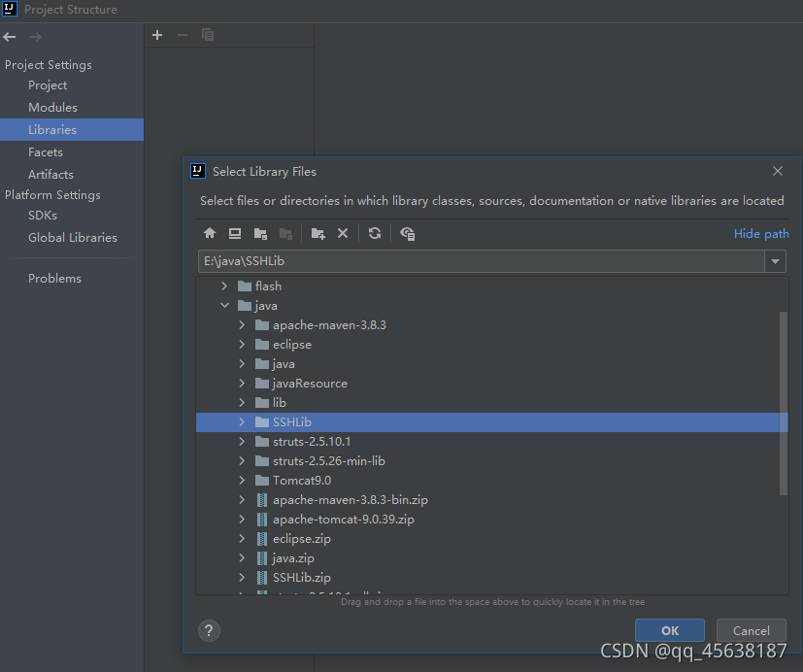Expand the nested java folder
This screenshot has width=803, height=672.
point(242,363)
